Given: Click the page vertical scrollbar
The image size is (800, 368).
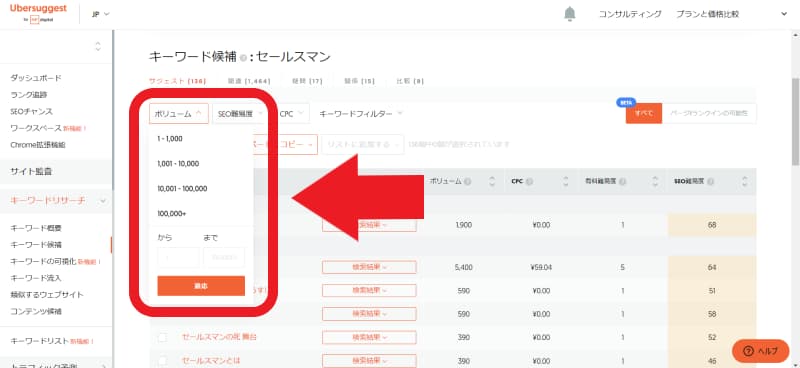Looking at the screenshot, I should click(x=795, y=121).
